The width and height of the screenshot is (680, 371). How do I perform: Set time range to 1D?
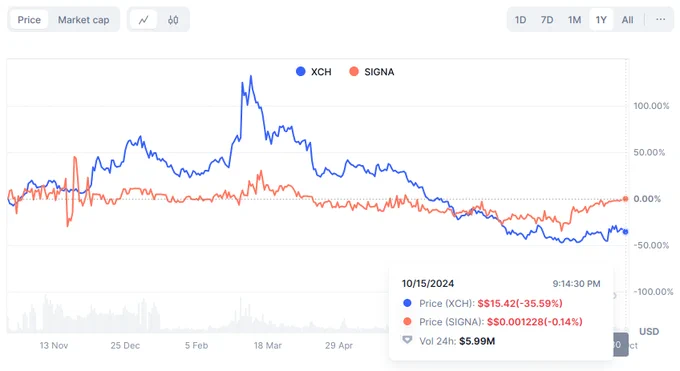(520, 20)
